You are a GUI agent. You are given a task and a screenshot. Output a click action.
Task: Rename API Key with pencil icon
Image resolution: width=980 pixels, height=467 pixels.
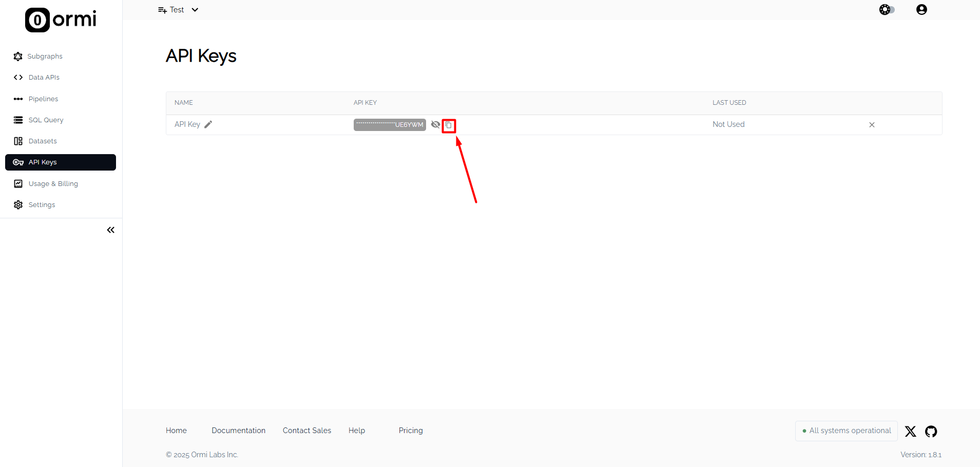tap(208, 124)
